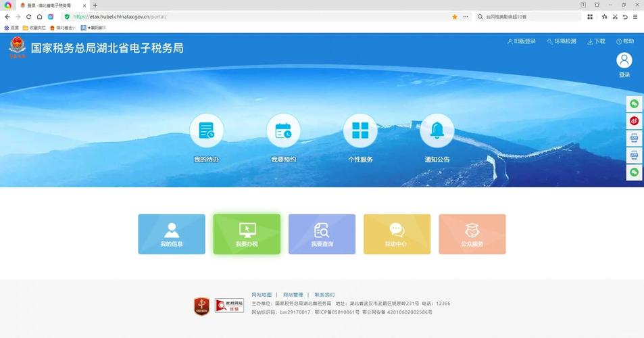Click the WeChat icon above the Weibo icon
The width and height of the screenshot is (644, 338).
pyautogui.click(x=634, y=104)
